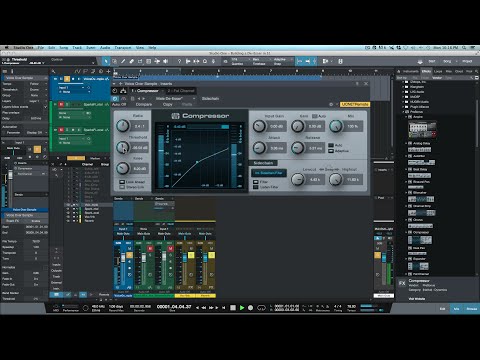Select the Listen speaker tool
Image resolution: width=480 pixels, height=360 pixels.
166,61
